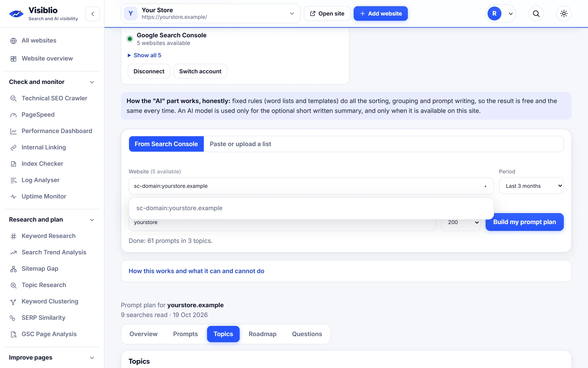Collapse the Research and plan section

52,220
